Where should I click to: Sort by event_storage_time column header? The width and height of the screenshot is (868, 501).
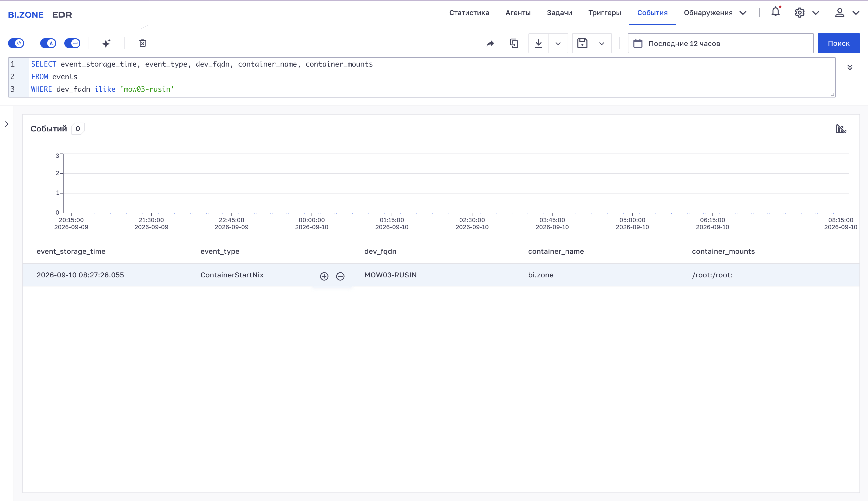tap(71, 252)
